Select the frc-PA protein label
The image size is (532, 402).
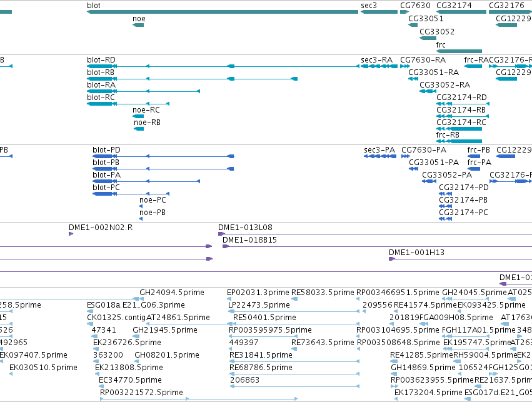479,163
